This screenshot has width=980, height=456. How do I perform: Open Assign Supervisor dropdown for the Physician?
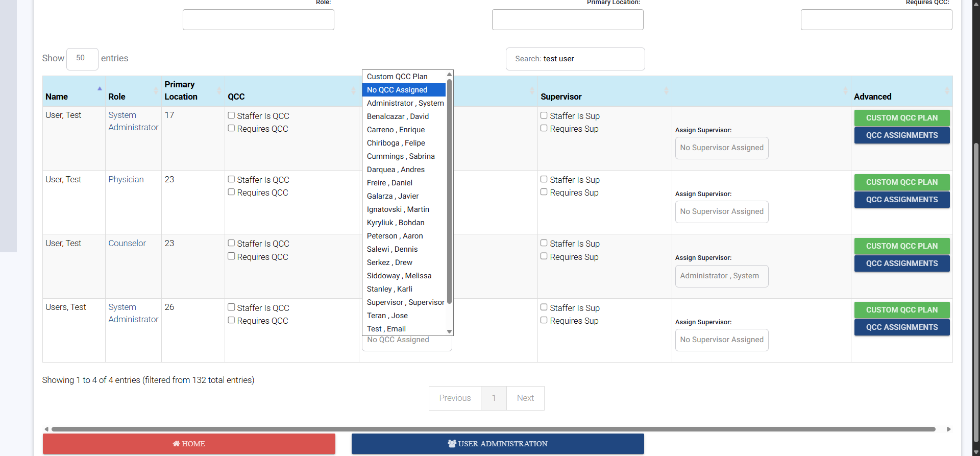click(x=721, y=212)
